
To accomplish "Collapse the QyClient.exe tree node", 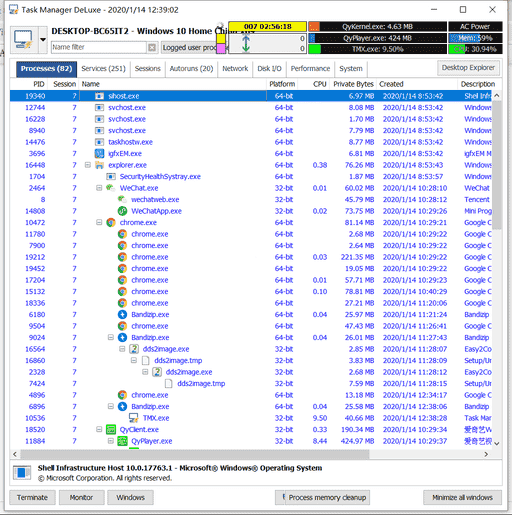I will point(99,429).
